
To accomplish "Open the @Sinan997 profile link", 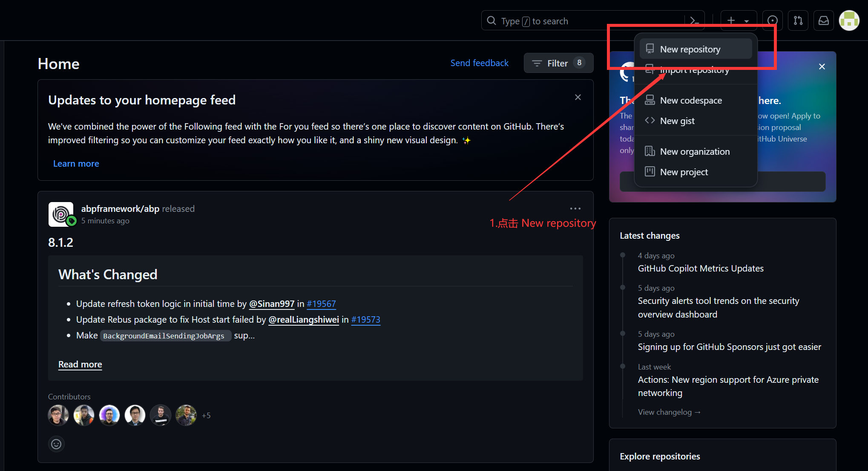I will pyautogui.click(x=272, y=304).
